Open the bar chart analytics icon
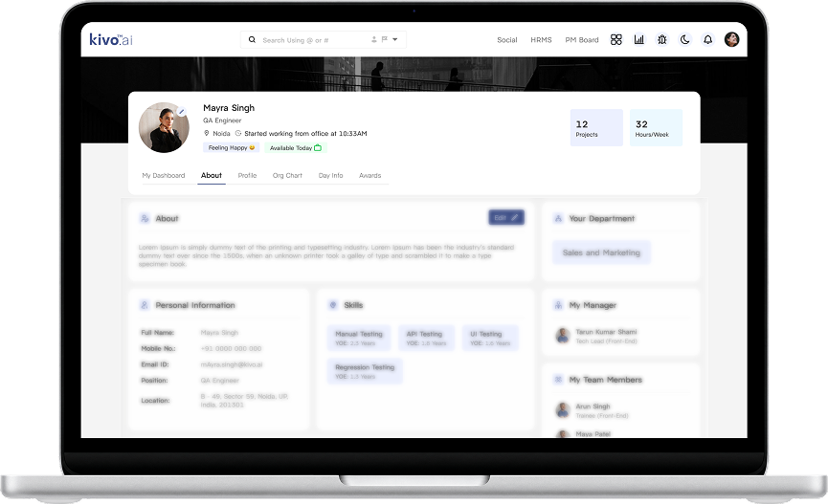Viewport: 828px width, 504px height. pos(639,39)
